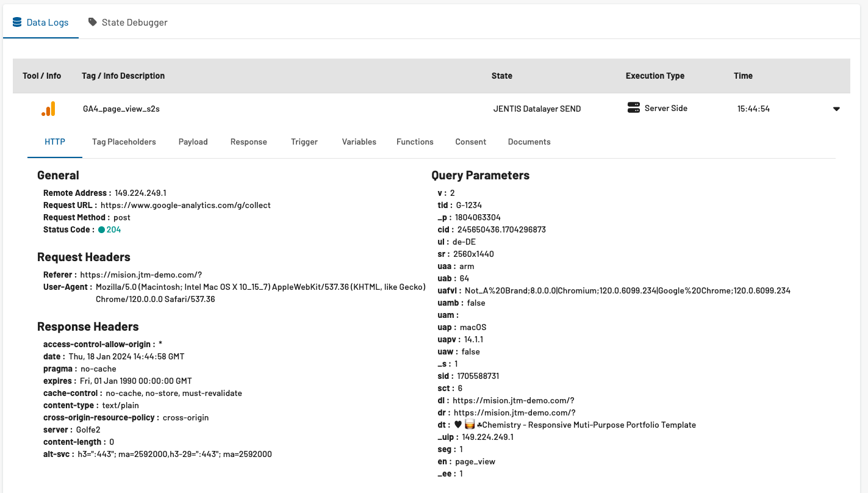Click the cross-origin-resource-policy cross-origin value
Screen dimensions: 868x493
pos(185,417)
